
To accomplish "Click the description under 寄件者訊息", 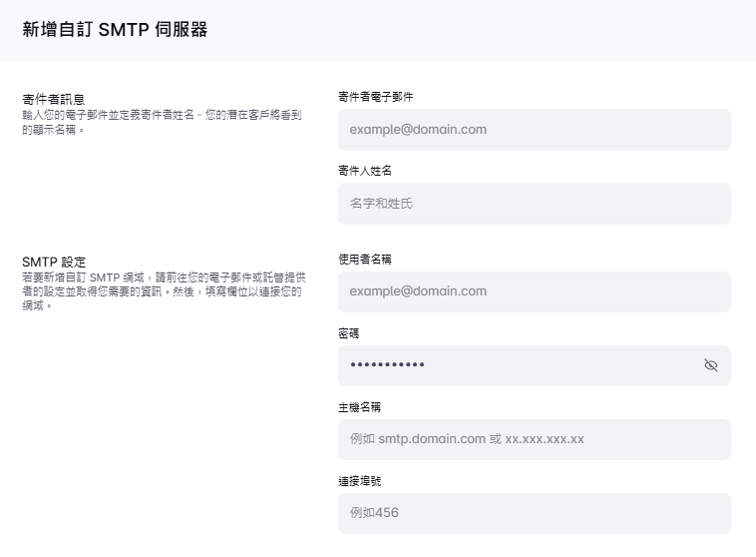I will click(160, 122).
